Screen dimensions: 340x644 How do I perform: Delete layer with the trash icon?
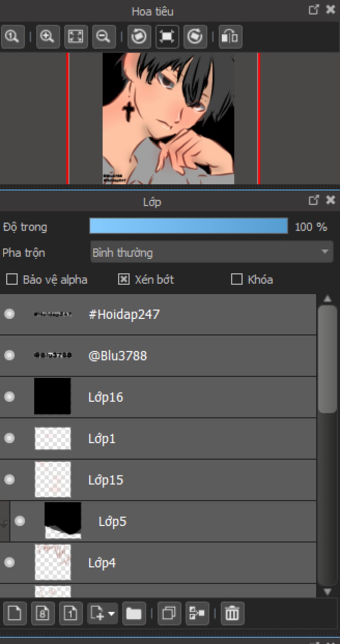coord(232,613)
